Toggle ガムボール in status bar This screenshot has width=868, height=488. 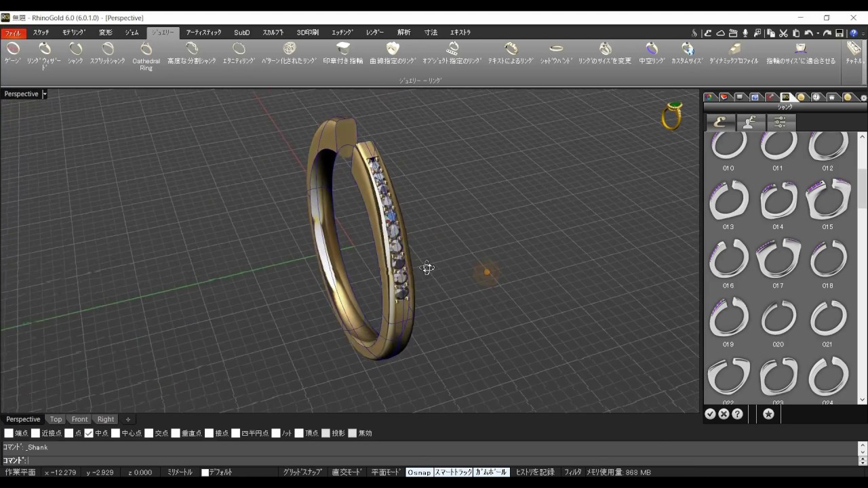click(492, 472)
